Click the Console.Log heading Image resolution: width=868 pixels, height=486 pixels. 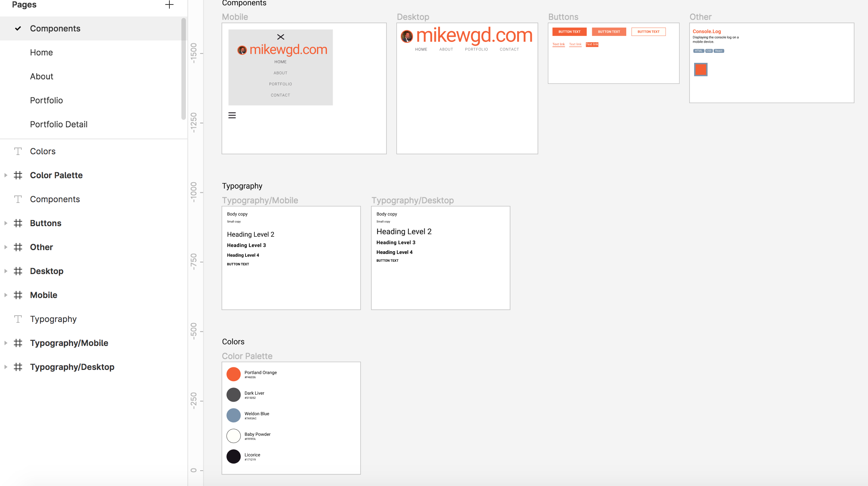707,31
